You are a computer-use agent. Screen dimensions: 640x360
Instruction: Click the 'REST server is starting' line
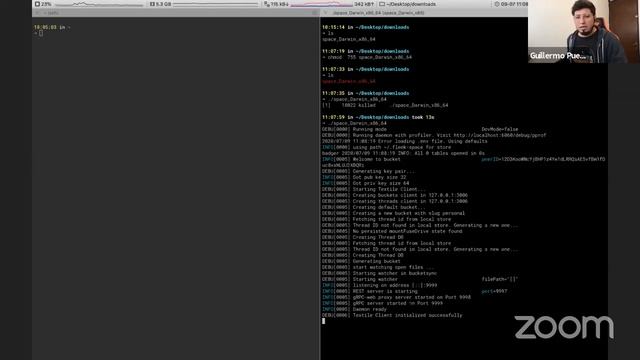[370, 291]
